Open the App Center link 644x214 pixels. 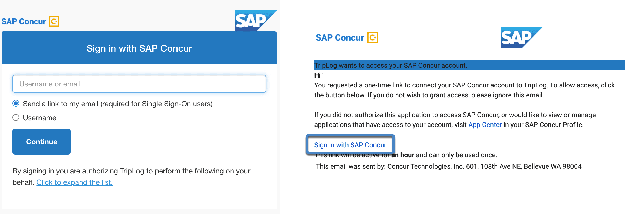485,125
